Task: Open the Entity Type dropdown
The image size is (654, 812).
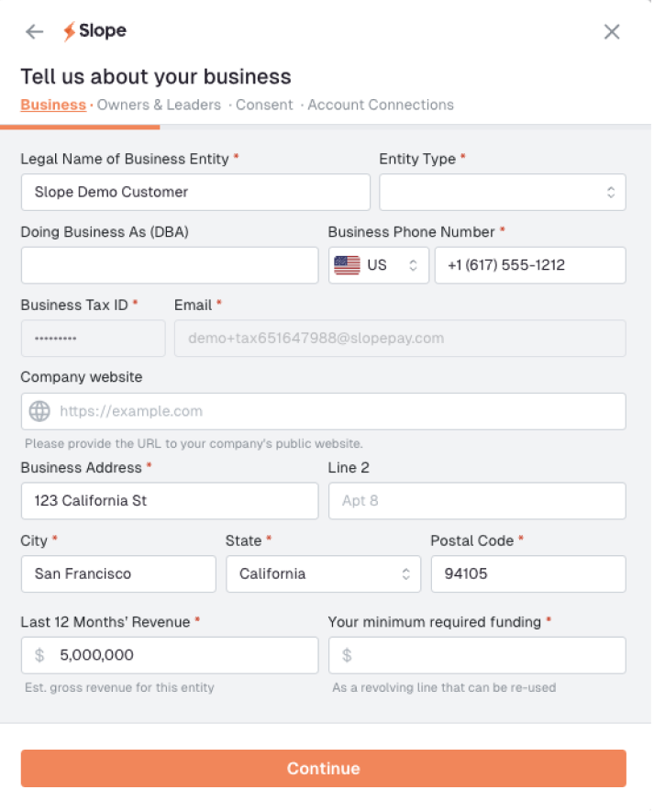Action: 503,193
